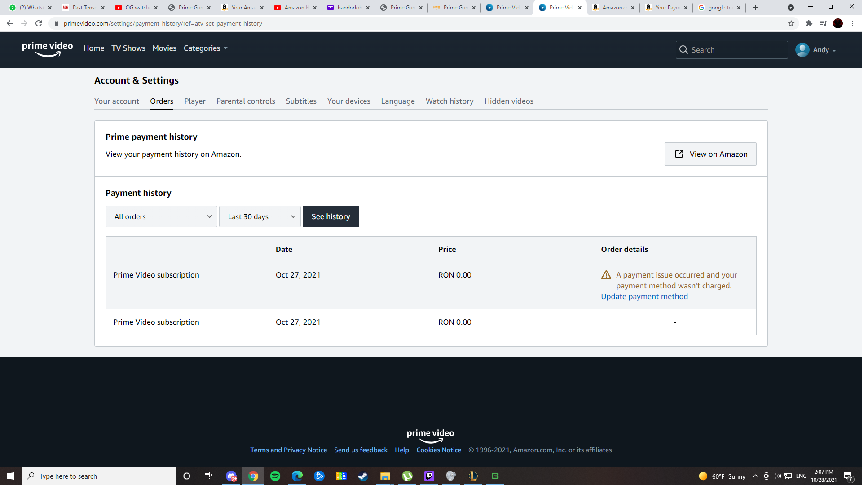Click the View on Amazon button

pos(710,154)
